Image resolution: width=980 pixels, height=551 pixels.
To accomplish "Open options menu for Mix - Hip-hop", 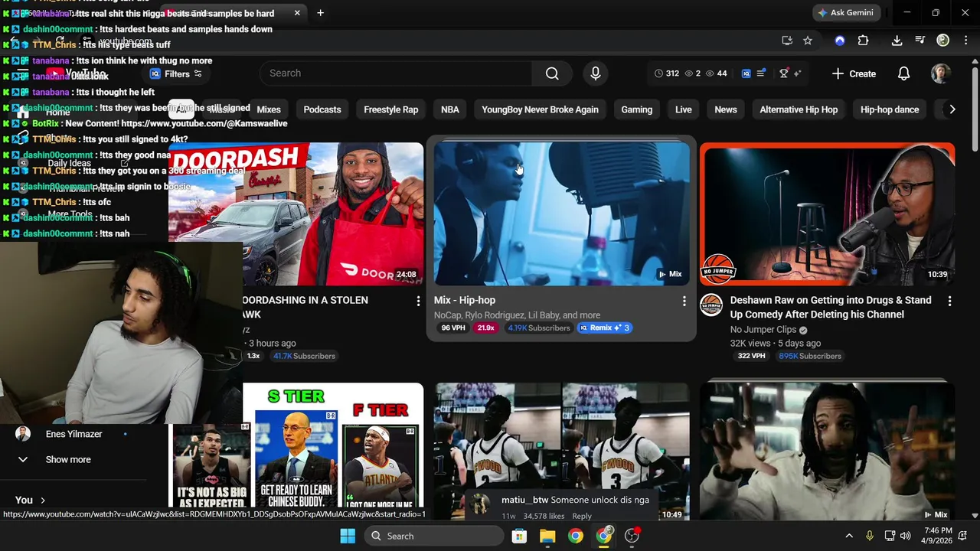I will [x=684, y=302].
